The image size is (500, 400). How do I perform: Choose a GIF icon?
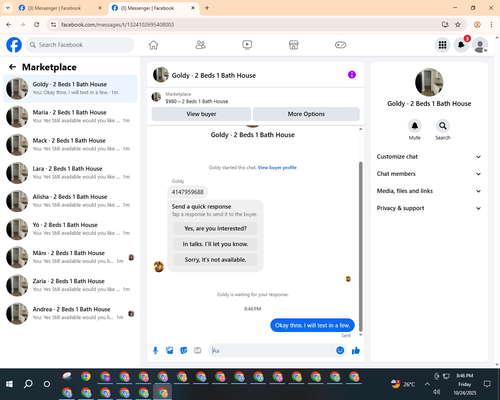198,350
